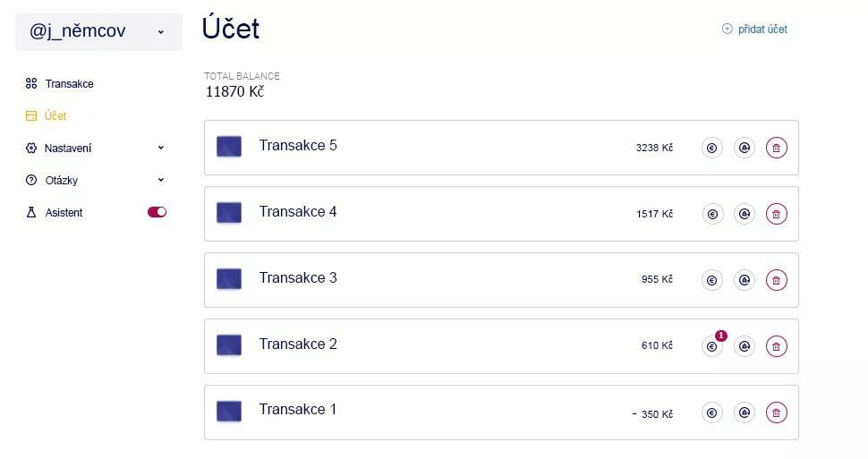This screenshot has height=459, width=868.
Task: Click the Asistent flask icon in sidebar
Action: pos(31,213)
